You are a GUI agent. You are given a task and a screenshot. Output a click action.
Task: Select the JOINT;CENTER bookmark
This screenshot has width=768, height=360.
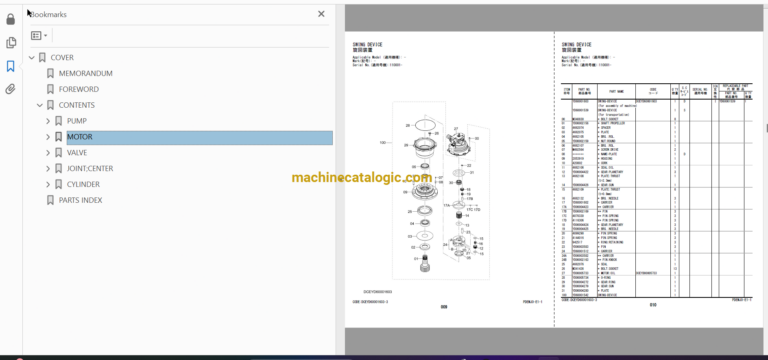pyautogui.click(x=90, y=168)
